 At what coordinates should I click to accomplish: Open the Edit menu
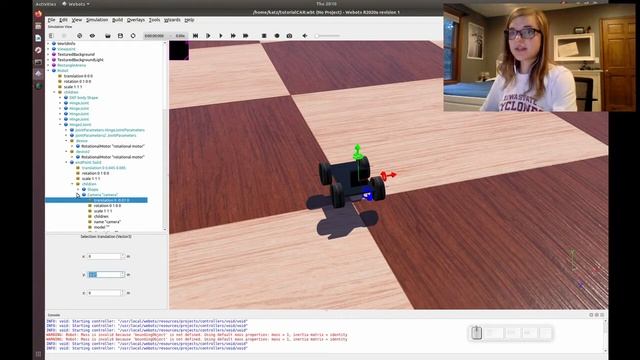(63, 20)
